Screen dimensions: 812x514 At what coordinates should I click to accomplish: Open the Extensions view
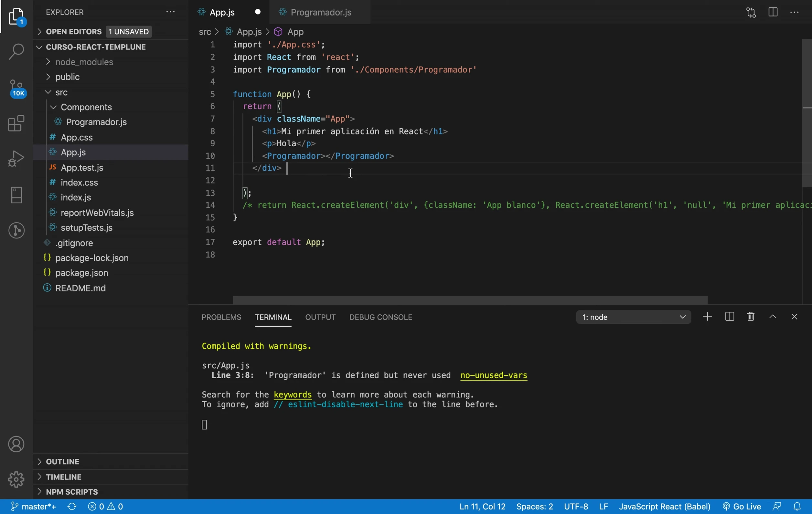16,123
